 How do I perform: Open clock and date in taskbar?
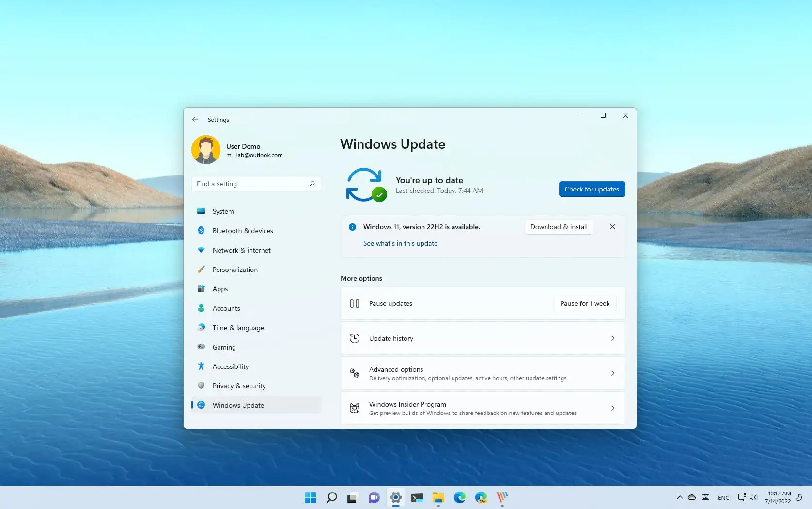tap(778, 497)
